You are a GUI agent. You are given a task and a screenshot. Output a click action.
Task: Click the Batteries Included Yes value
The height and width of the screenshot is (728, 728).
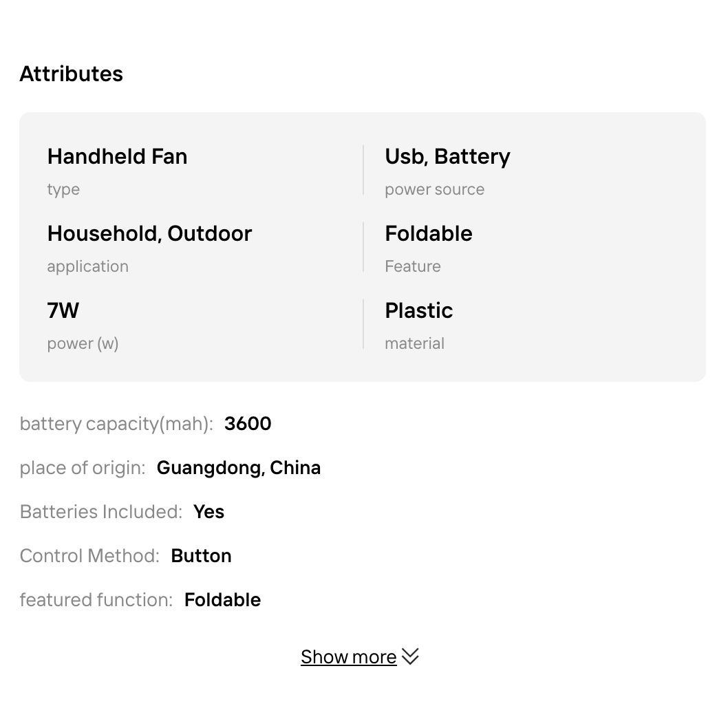tap(208, 511)
